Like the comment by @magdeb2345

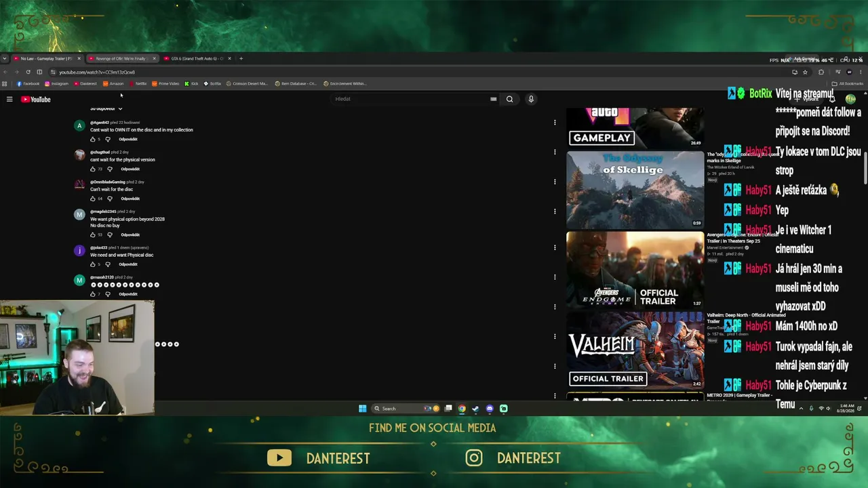click(x=93, y=235)
